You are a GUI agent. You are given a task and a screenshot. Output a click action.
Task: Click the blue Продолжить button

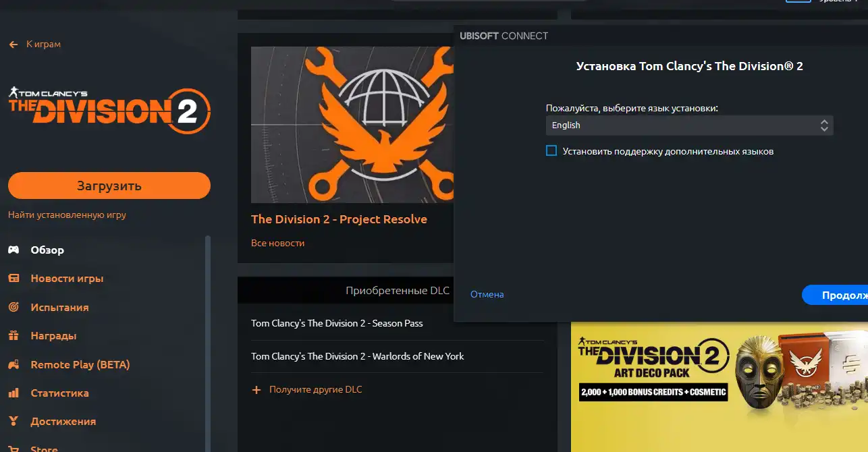pyautogui.click(x=835, y=295)
